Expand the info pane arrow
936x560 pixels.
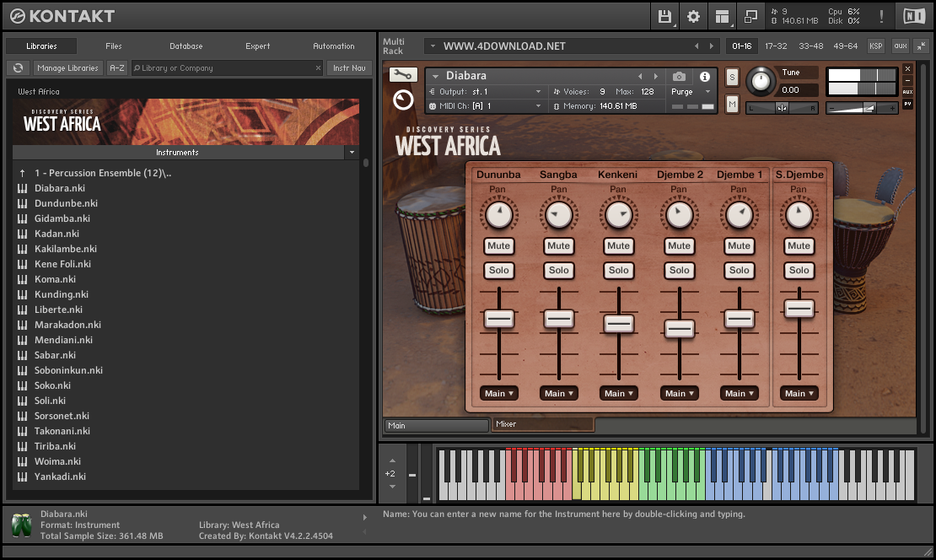(x=365, y=518)
